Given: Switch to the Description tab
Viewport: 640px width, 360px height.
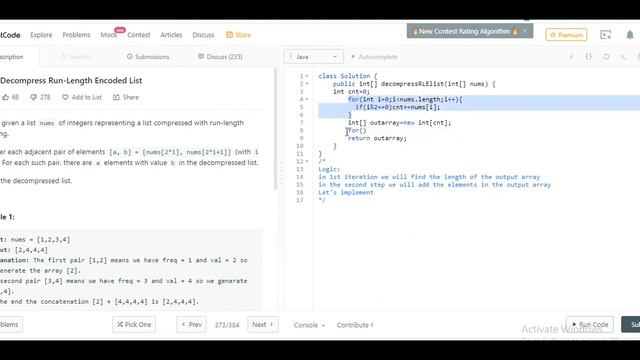Looking at the screenshot, I should coord(12,57).
